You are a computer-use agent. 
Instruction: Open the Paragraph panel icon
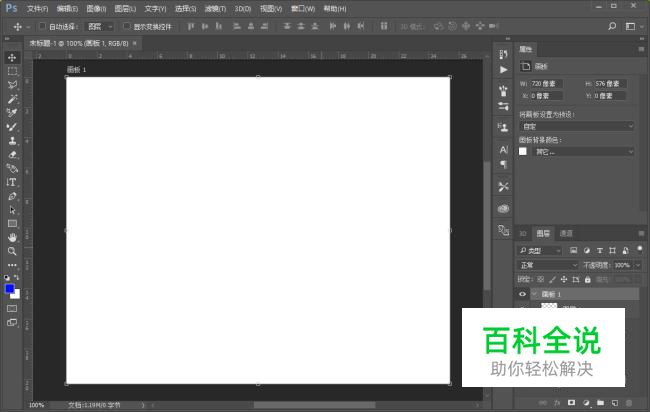coord(503,165)
